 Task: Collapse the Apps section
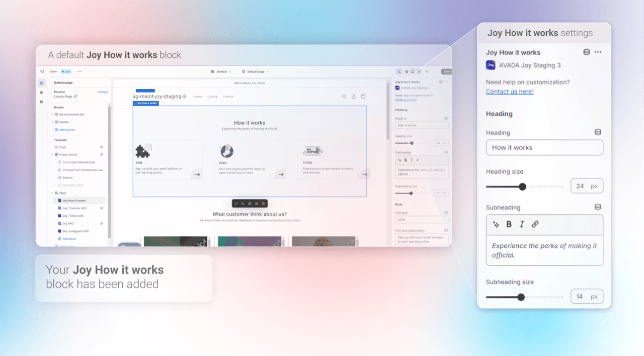pyautogui.click(x=52, y=193)
